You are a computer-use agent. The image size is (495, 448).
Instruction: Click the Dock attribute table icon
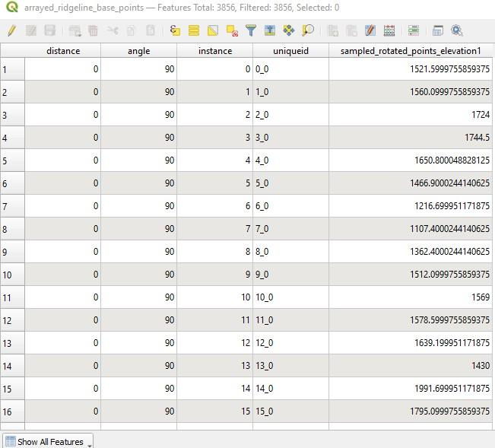coord(438,30)
